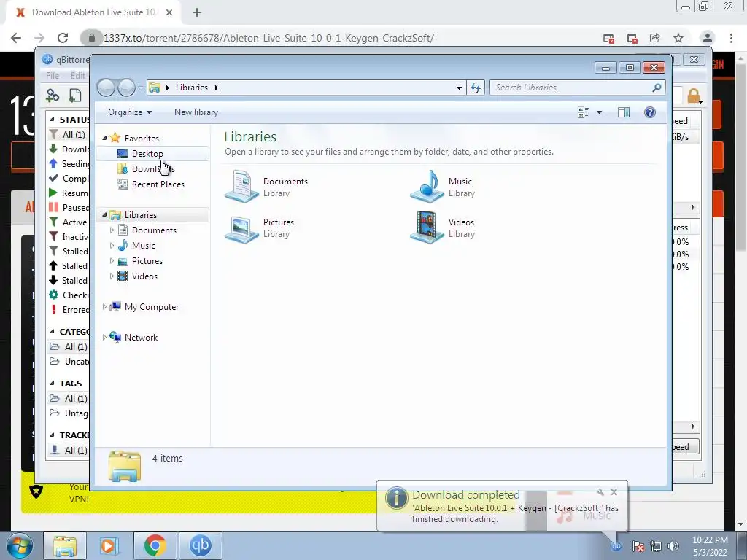Open the Pictures library icon
Screen dimensions: 747x560
241,228
